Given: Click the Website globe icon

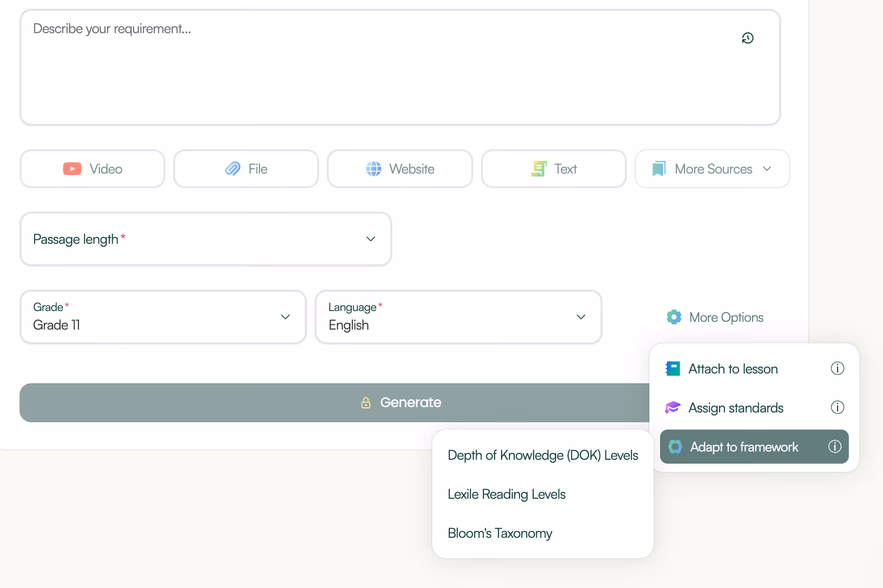Looking at the screenshot, I should pos(374,169).
